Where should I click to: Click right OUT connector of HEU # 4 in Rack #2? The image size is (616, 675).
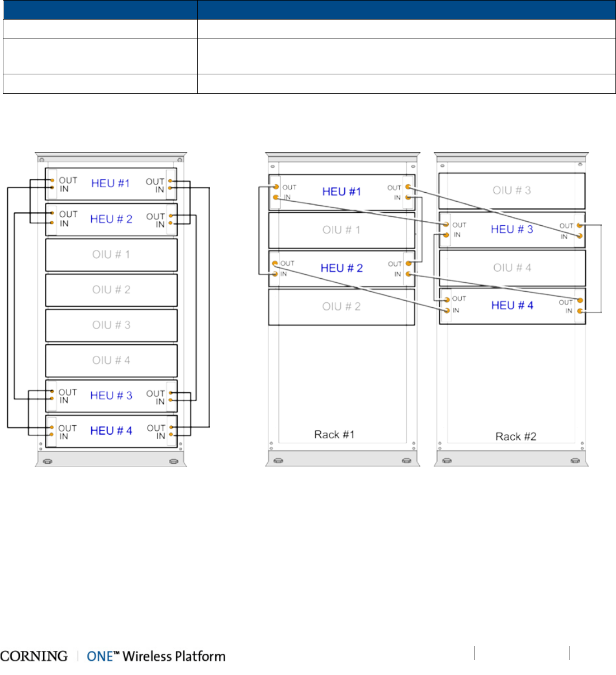click(580, 301)
